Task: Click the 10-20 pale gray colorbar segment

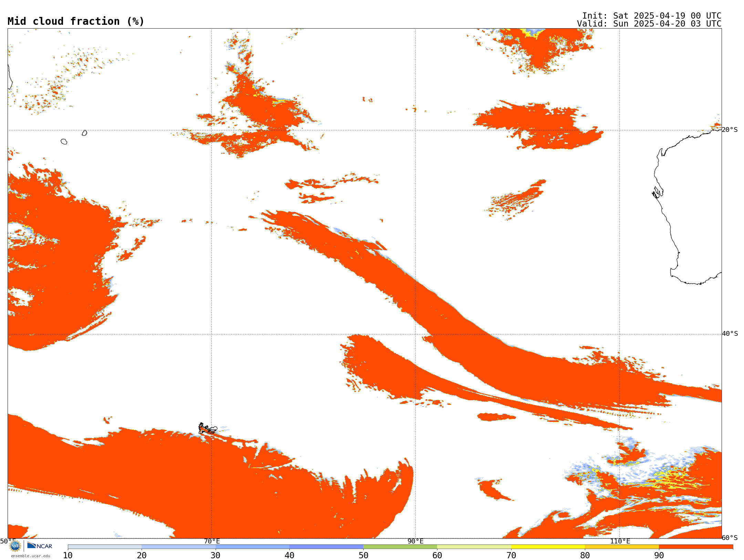Action: [x=105, y=547]
